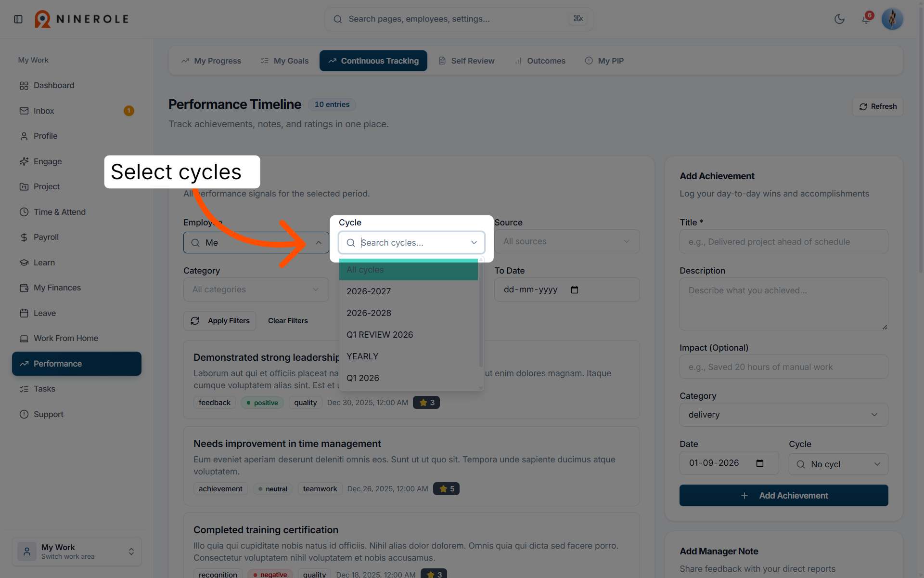Viewport: 924px width, 578px height.
Task: Switch to My Progress tab
Action: point(211,61)
